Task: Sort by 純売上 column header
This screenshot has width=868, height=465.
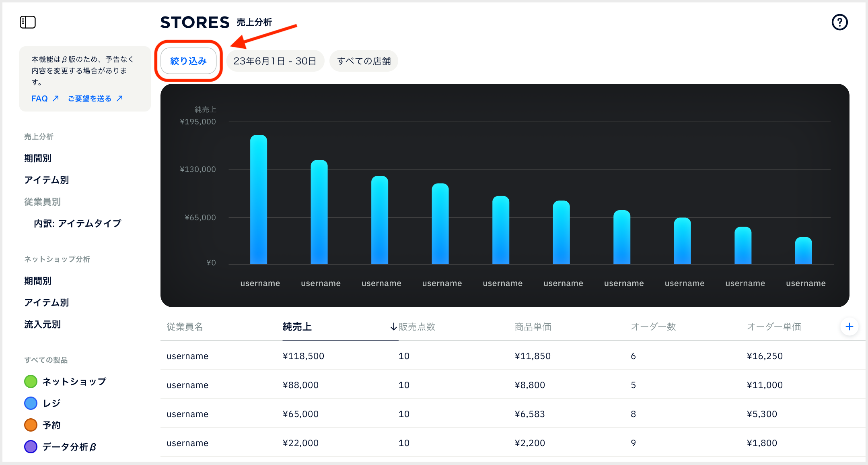Action: (297, 327)
